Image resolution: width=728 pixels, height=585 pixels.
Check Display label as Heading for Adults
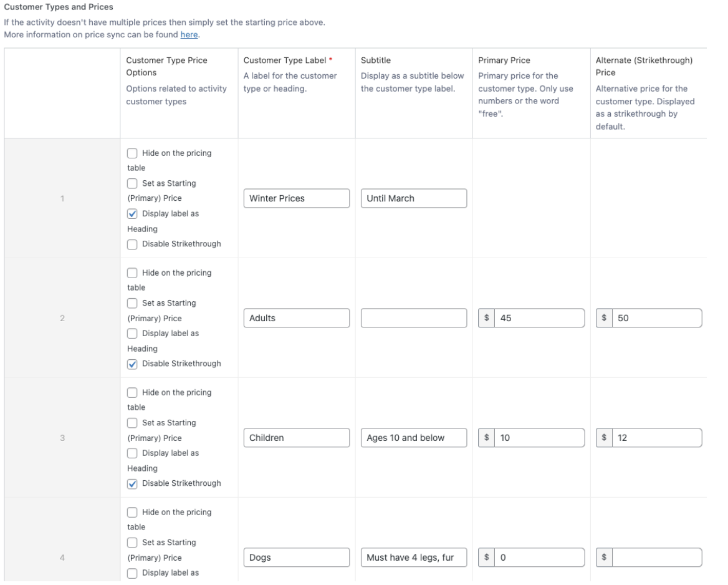pyautogui.click(x=132, y=334)
